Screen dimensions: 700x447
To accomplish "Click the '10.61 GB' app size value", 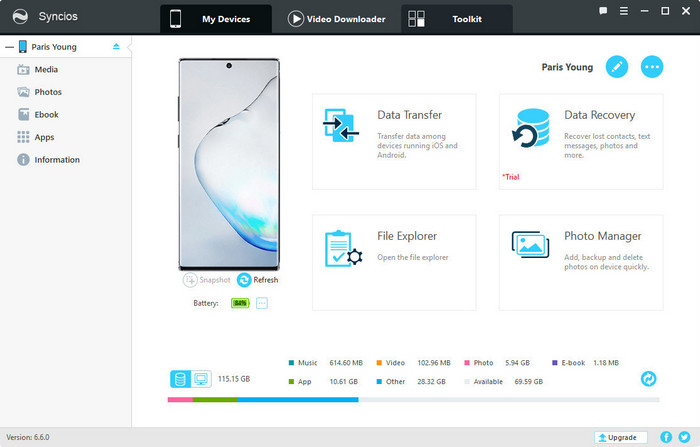I will click(344, 381).
